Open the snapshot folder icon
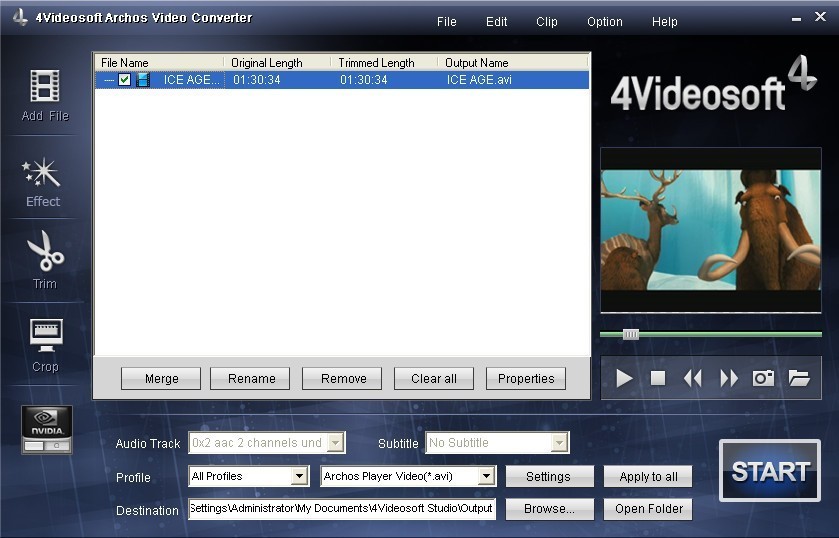 point(798,378)
